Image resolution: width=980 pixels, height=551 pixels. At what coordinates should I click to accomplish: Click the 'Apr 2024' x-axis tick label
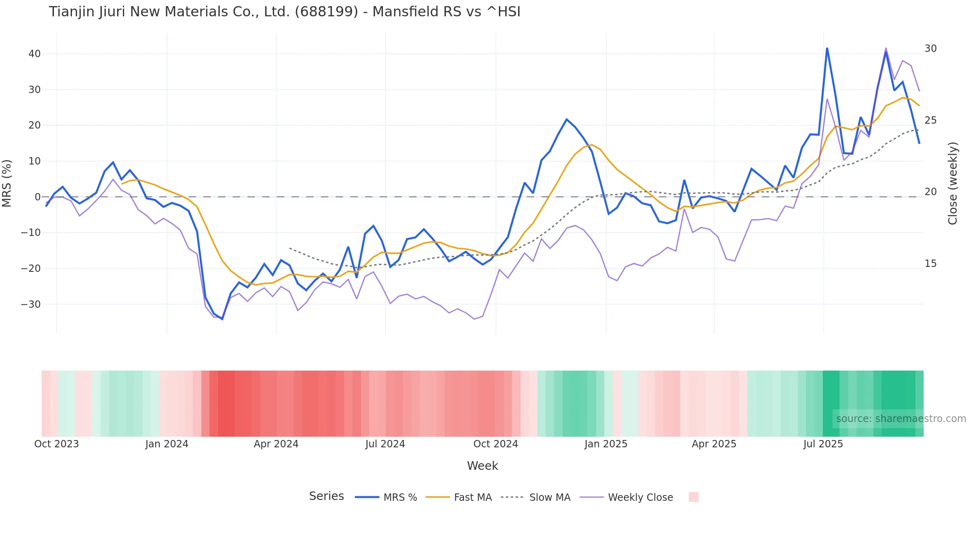point(276,444)
